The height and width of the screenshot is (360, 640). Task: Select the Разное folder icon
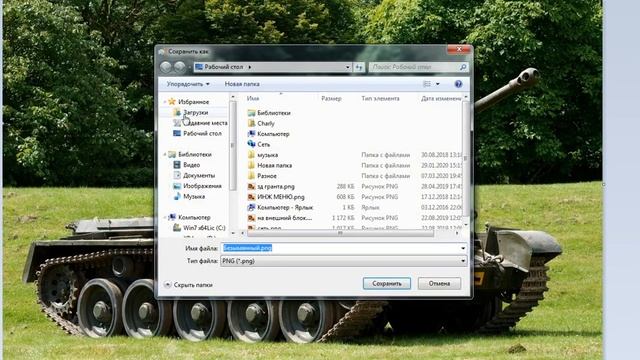251,176
